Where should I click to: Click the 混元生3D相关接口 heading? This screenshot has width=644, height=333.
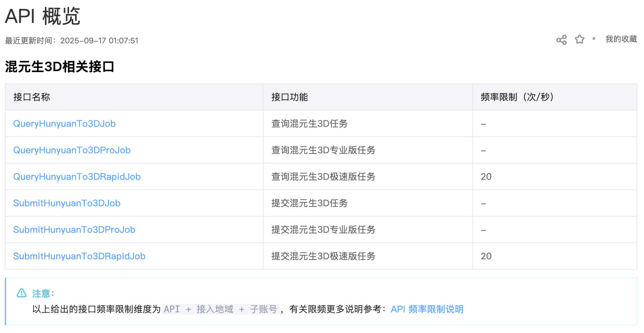point(60,67)
